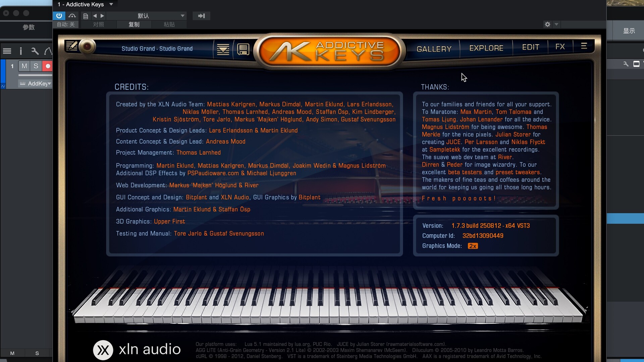This screenshot has height=362, width=644.
Task: Click the Upper First 3D graphics credit
Action: (169, 222)
